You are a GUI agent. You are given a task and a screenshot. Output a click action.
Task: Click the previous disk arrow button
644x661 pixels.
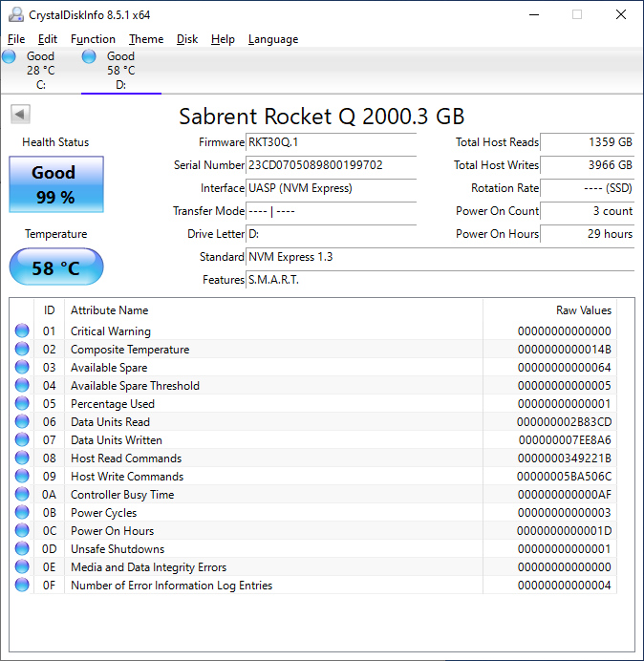pyautogui.click(x=20, y=115)
